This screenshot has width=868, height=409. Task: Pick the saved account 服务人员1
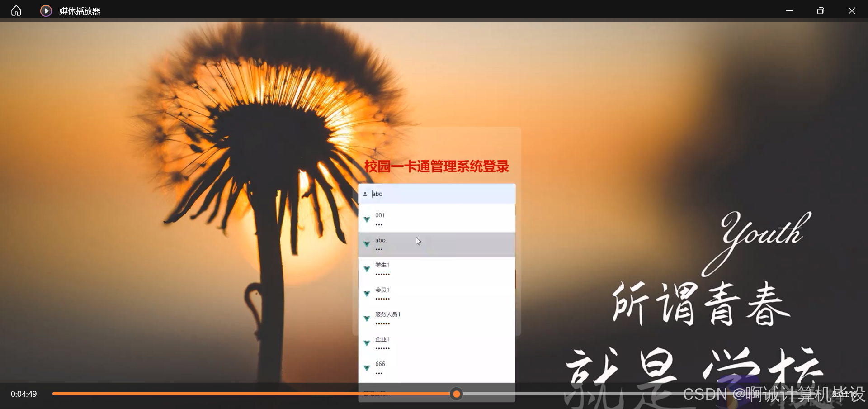click(437, 319)
